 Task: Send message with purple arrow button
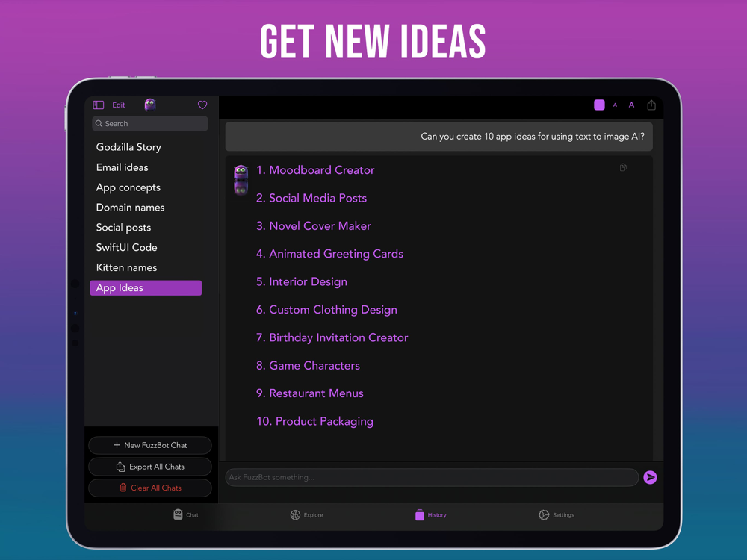pos(651,477)
